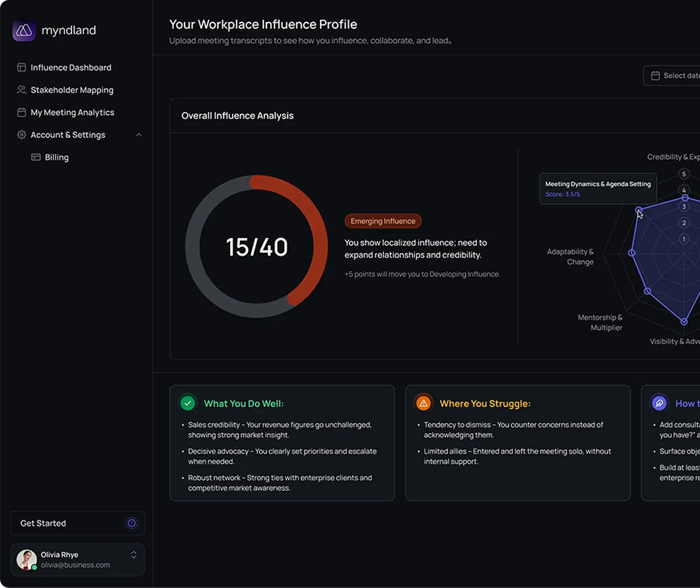Image resolution: width=700 pixels, height=588 pixels.
Task: Select the Emerging Influence badge
Action: [x=383, y=220]
